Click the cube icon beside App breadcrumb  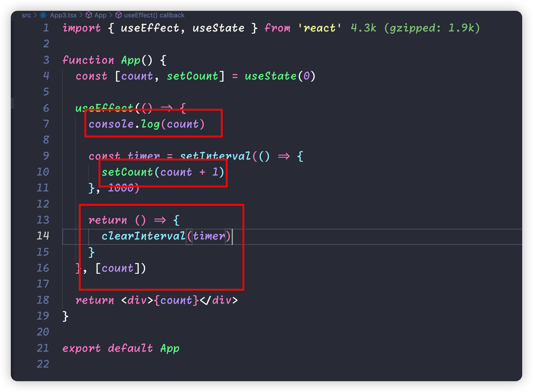coord(89,15)
